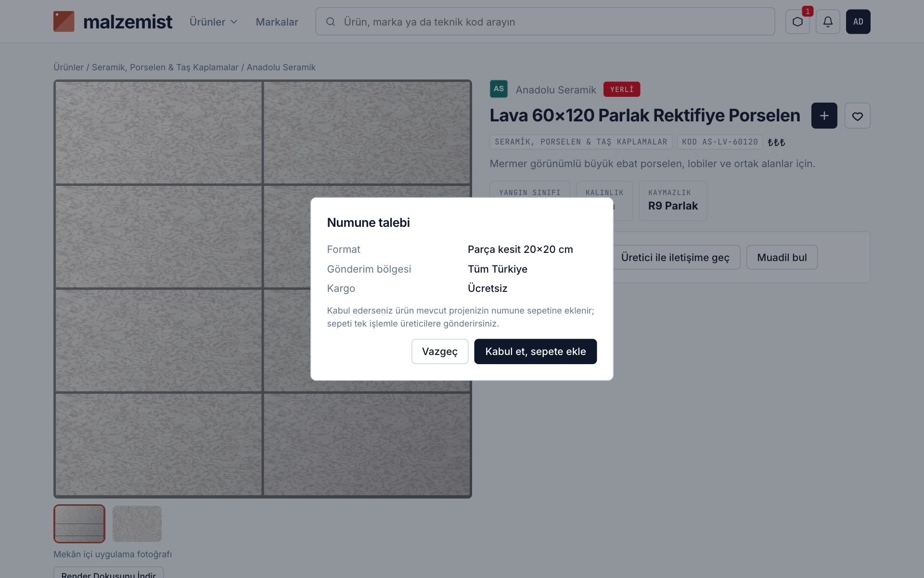Open Seramik, Porselen & Taş Kaplamalar breadcrumb

[165, 67]
